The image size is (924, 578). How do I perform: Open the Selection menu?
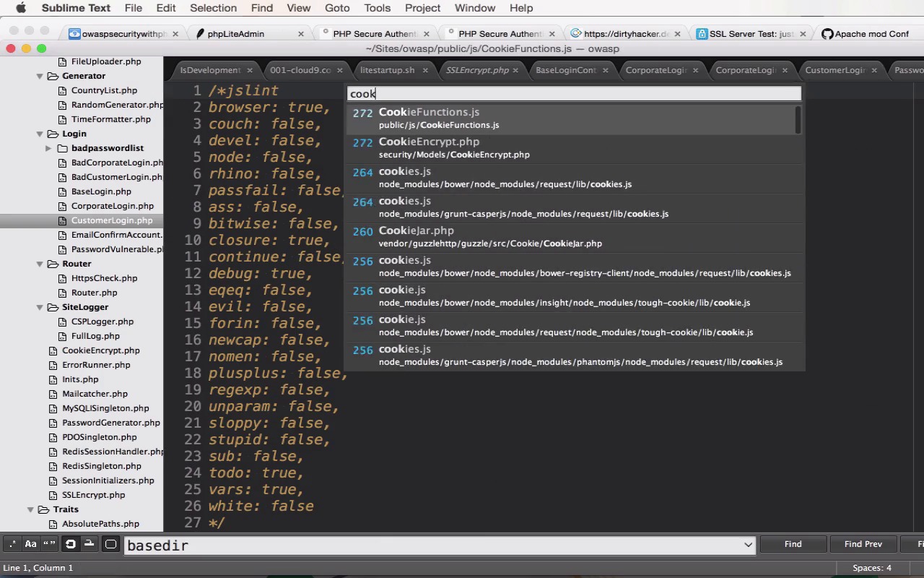[213, 8]
